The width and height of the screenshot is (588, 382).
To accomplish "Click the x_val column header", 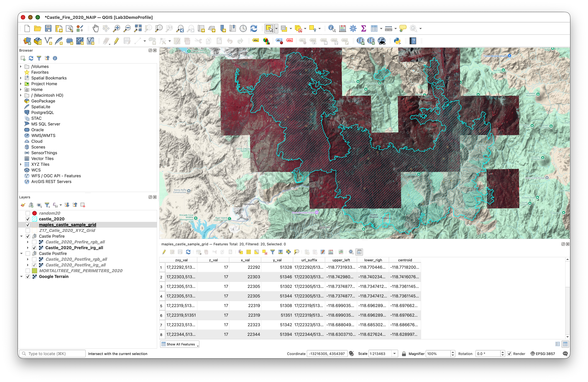I will [245, 260].
